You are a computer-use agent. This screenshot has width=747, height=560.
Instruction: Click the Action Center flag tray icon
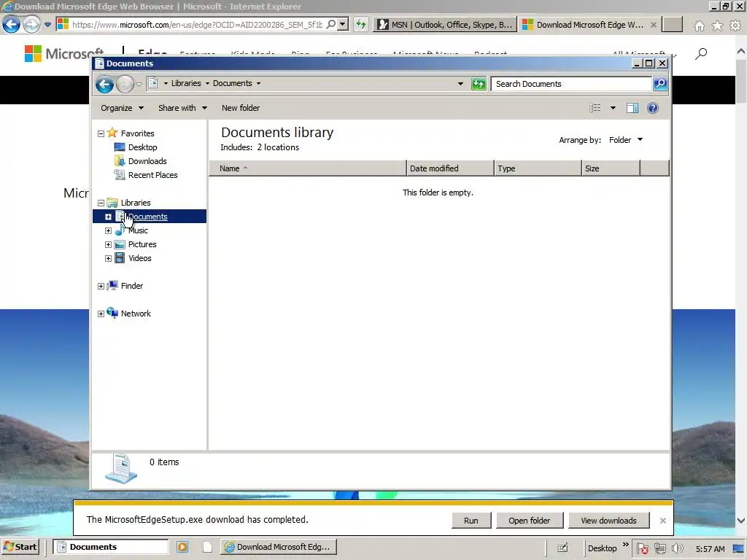[x=642, y=548]
